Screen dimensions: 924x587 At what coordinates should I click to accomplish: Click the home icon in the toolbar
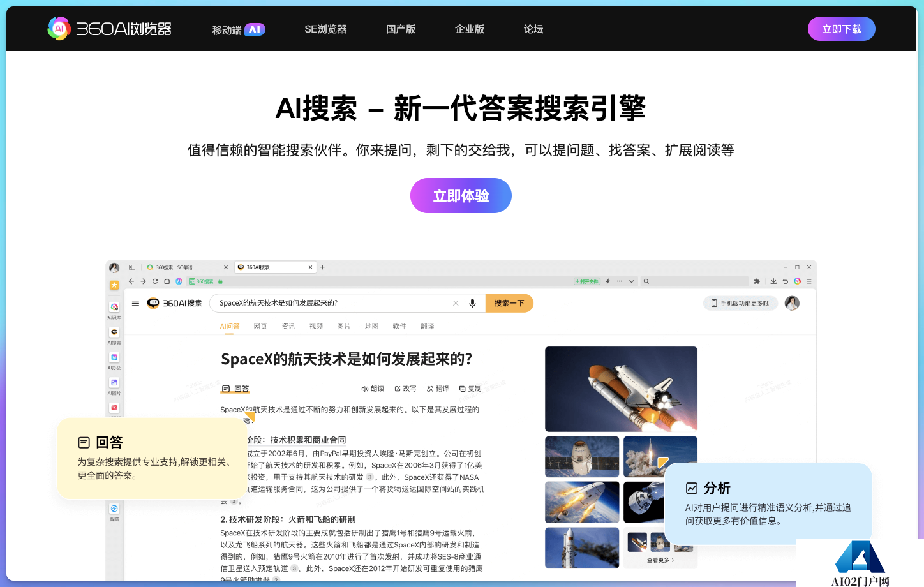click(x=167, y=281)
